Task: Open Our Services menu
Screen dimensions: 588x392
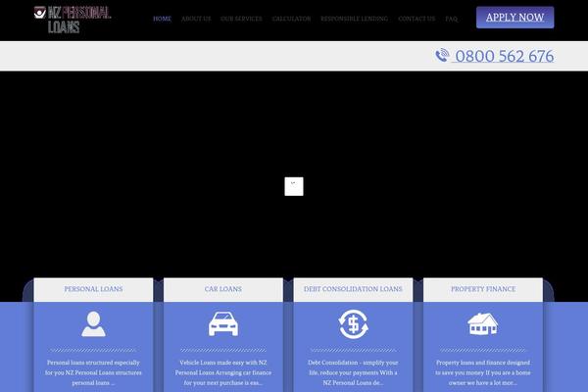Action: 241,19
